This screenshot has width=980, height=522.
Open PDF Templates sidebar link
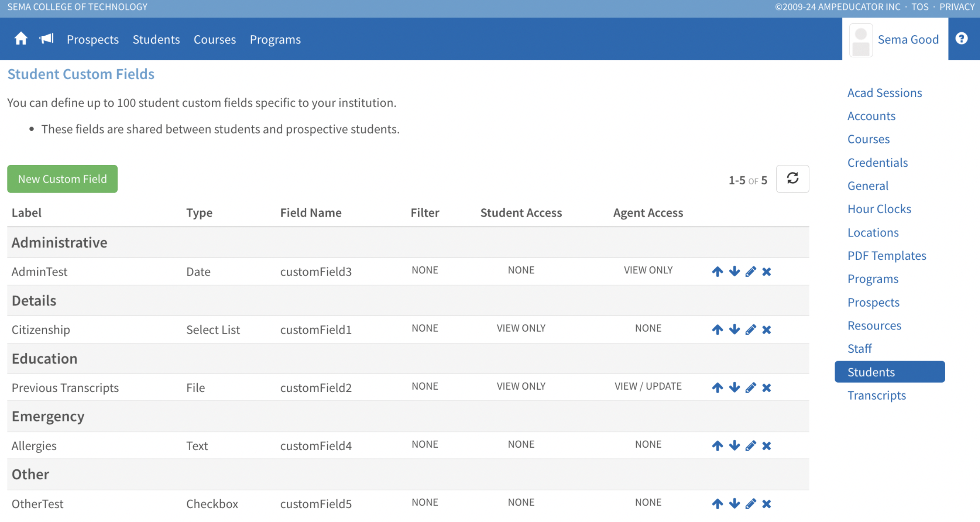point(886,256)
